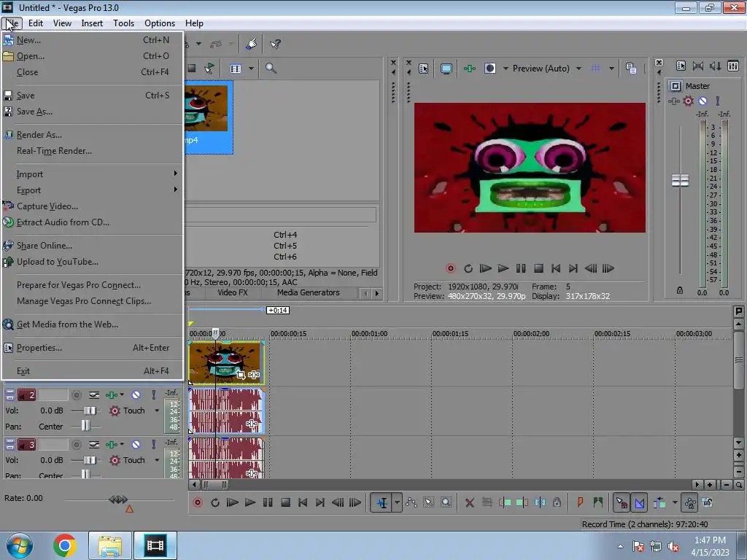Open the Auto Ripple dropdown arrow
The height and width of the screenshot is (560, 747).
click(675, 502)
